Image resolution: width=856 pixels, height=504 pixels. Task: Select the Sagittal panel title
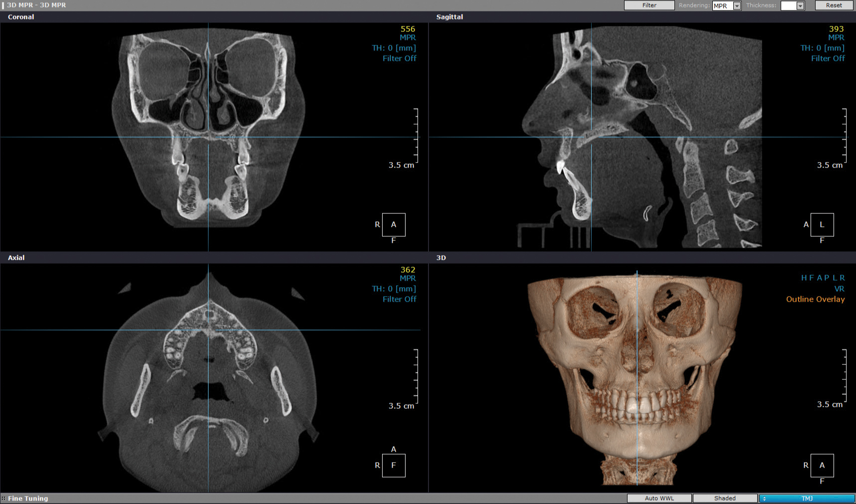coord(449,17)
